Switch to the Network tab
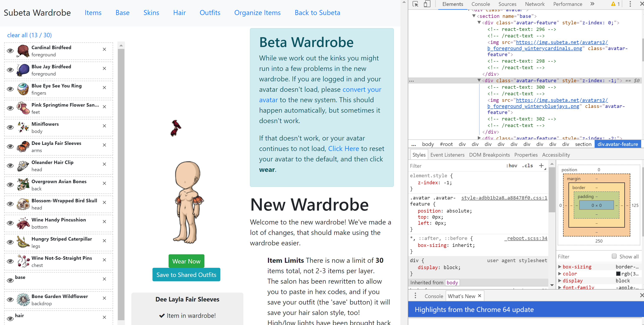This screenshot has width=644, height=325. (x=535, y=4)
